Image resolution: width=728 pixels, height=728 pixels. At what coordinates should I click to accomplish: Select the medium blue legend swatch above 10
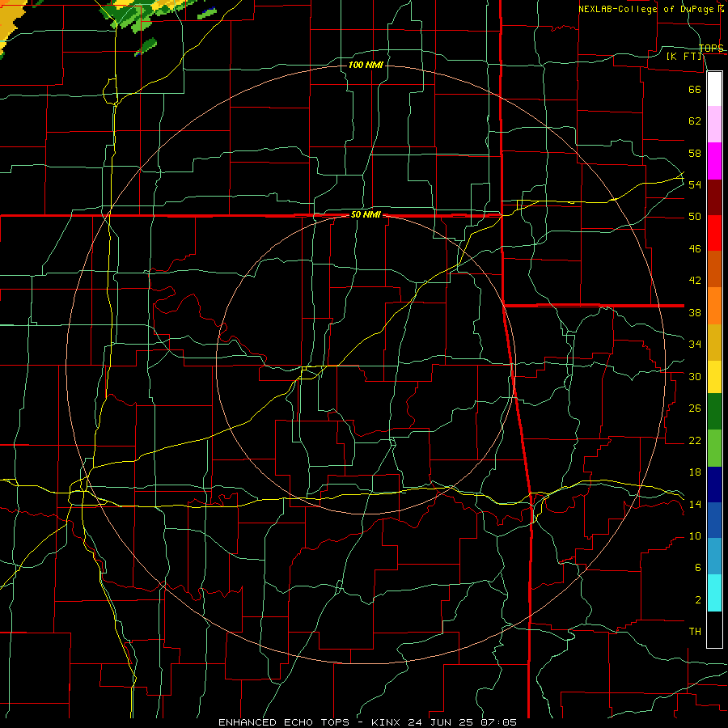(x=714, y=520)
